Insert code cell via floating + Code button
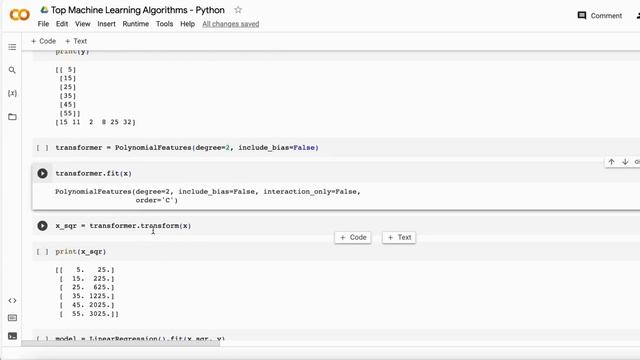Screen dimensions: 640x360 pyautogui.click(x=353, y=238)
